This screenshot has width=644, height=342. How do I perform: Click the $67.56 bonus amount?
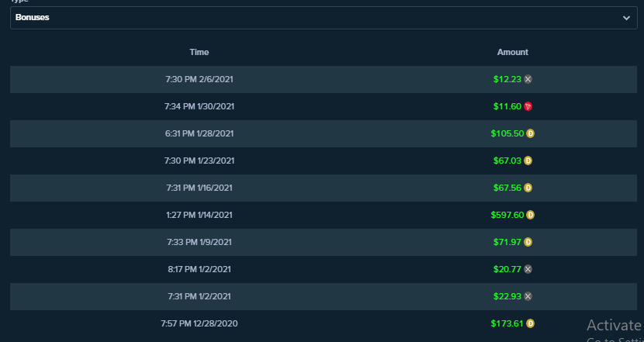pyautogui.click(x=507, y=188)
